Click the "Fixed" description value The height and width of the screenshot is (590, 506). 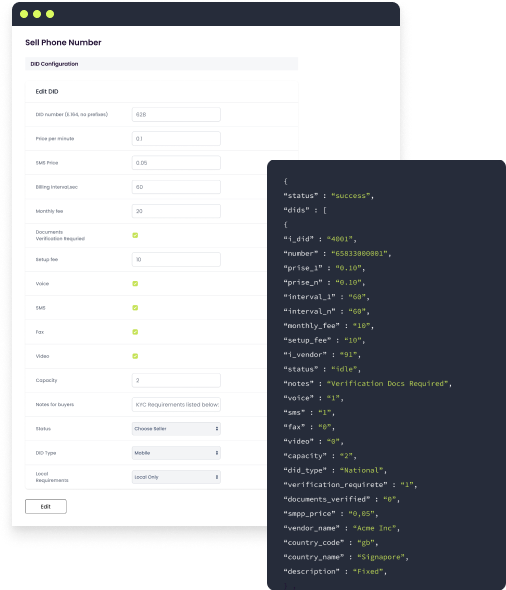pyautogui.click(x=368, y=571)
